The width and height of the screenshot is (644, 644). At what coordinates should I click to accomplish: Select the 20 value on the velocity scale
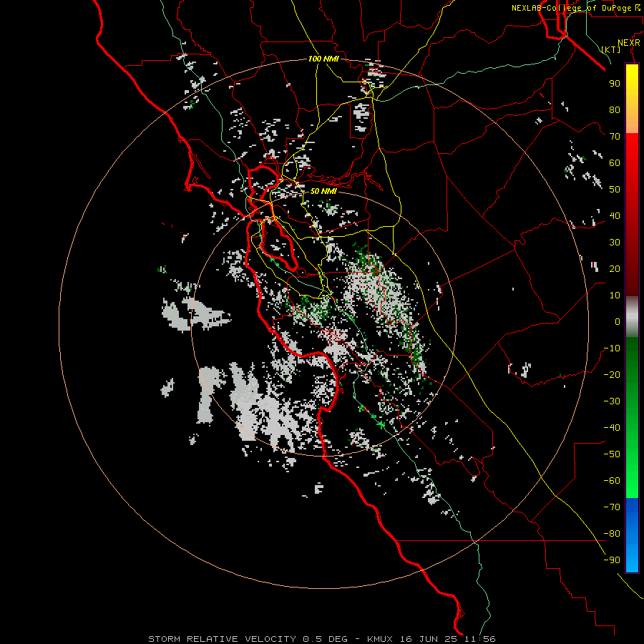click(x=615, y=269)
